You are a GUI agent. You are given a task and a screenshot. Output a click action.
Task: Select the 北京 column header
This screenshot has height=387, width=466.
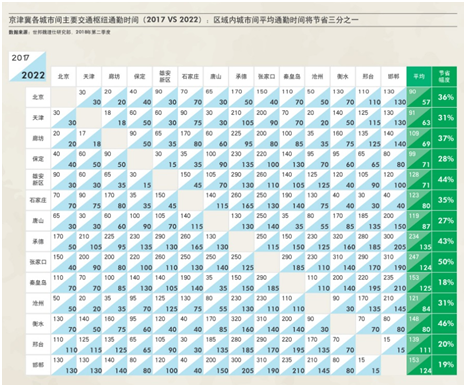[63, 76]
